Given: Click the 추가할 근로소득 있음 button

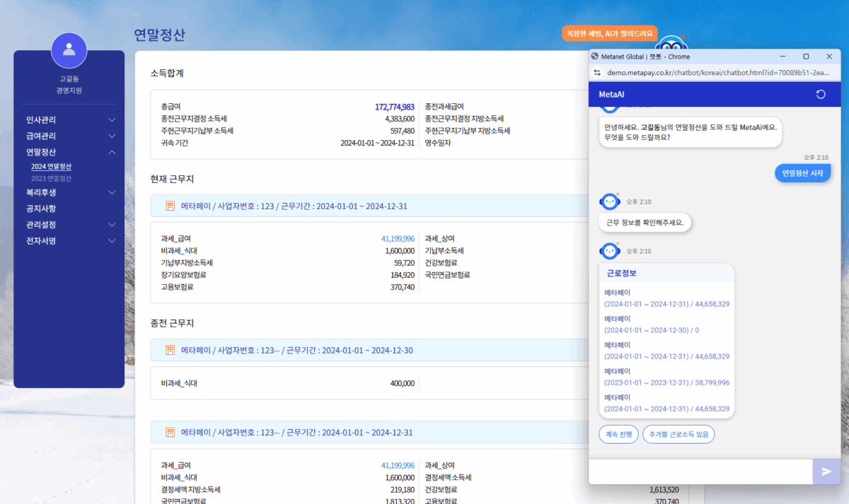Looking at the screenshot, I should point(678,434).
